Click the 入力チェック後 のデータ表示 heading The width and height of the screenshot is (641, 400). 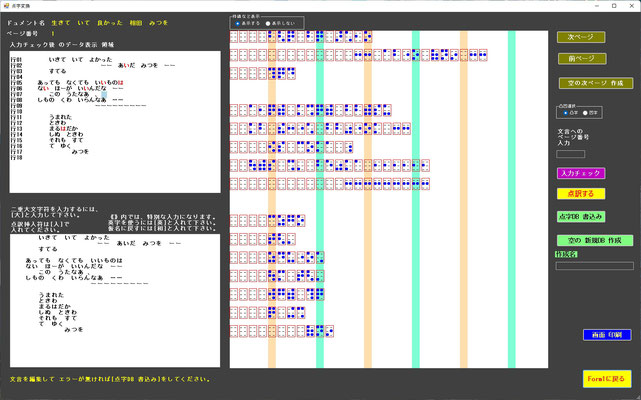(62, 45)
